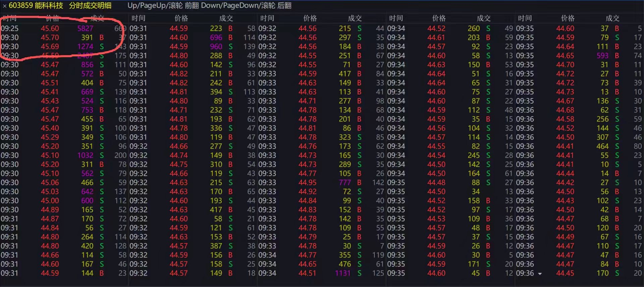Click volume 464
The height and width of the screenshot is (287, 644).
pos(602,146)
